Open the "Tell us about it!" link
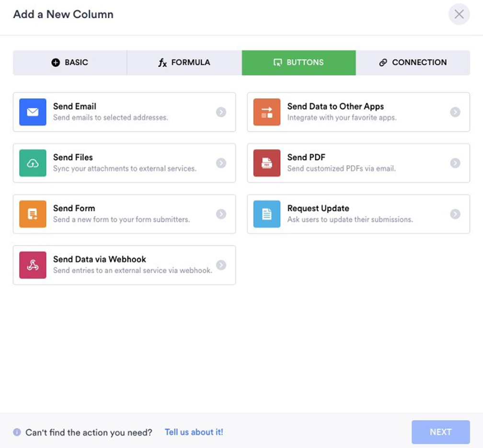483x448 pixels. point(194,432)
